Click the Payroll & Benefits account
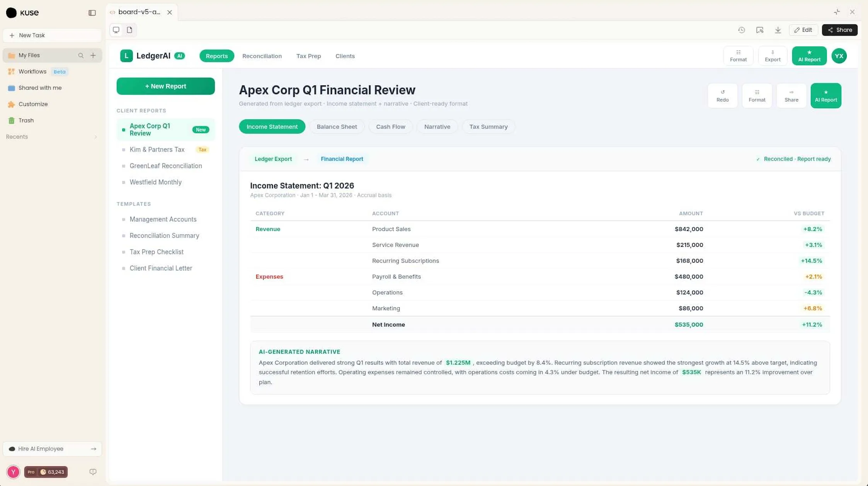This screenshot has width=868, height=486. tap(397, 277)
